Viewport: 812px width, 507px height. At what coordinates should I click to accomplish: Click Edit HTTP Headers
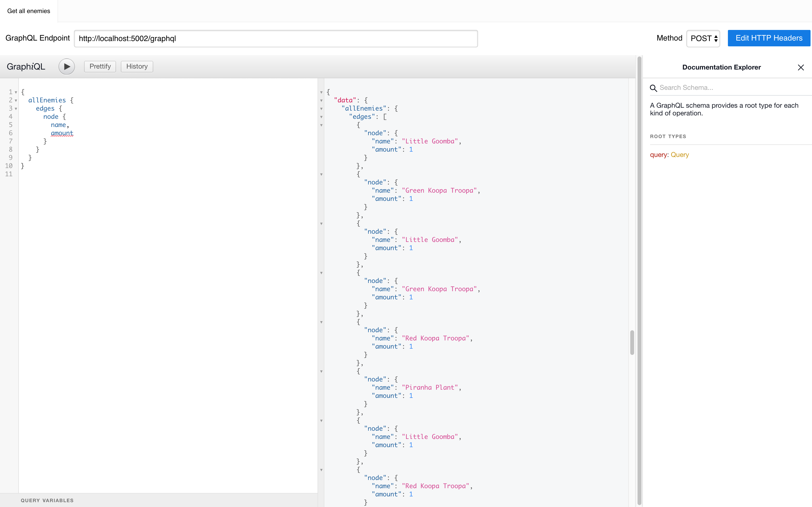(x=769, y=38)
